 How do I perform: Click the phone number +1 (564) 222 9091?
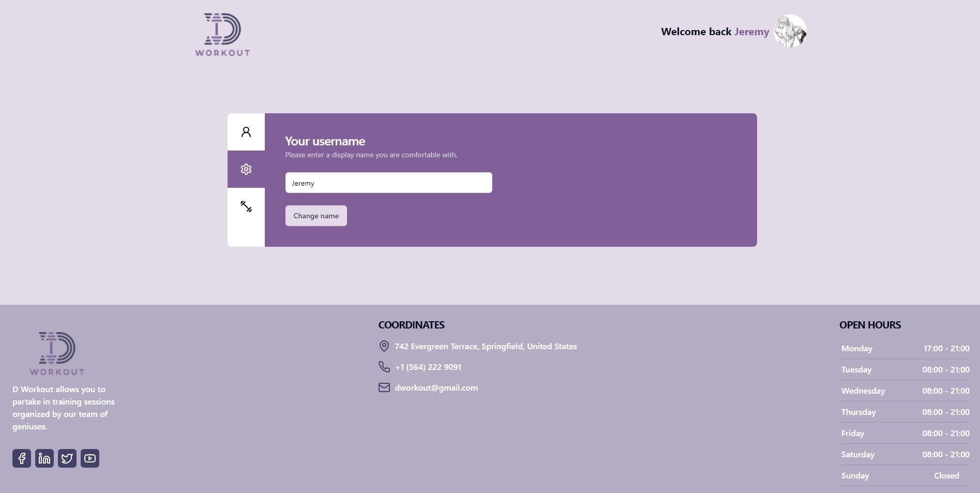point(428,367)
